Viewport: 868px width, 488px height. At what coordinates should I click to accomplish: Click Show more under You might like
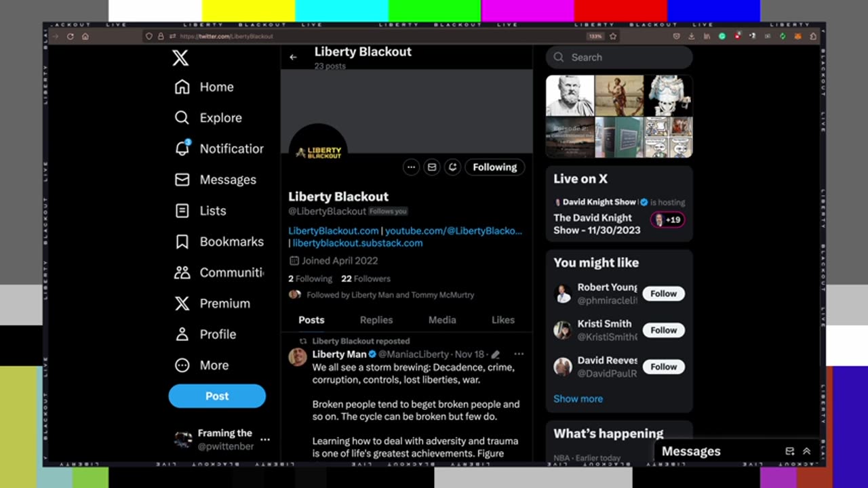click(578, 399)
